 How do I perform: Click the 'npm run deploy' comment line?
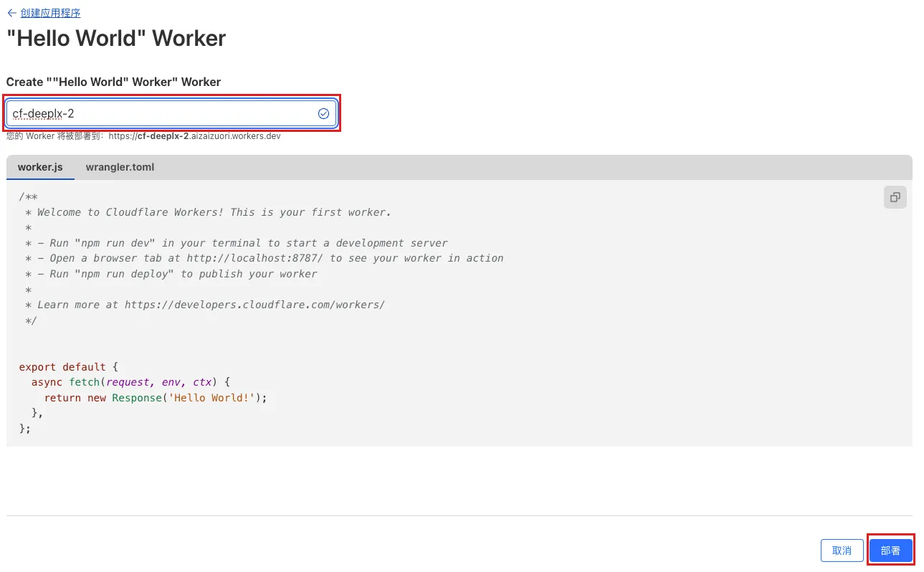[171, 274]
